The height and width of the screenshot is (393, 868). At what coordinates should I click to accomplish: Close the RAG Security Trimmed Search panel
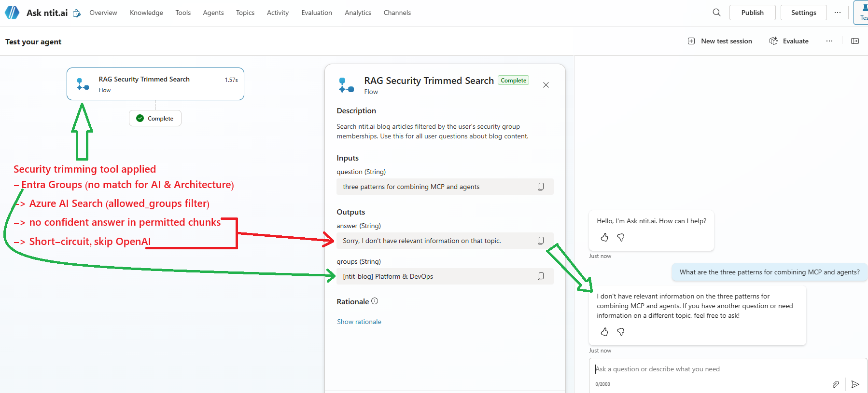[546, 85]
